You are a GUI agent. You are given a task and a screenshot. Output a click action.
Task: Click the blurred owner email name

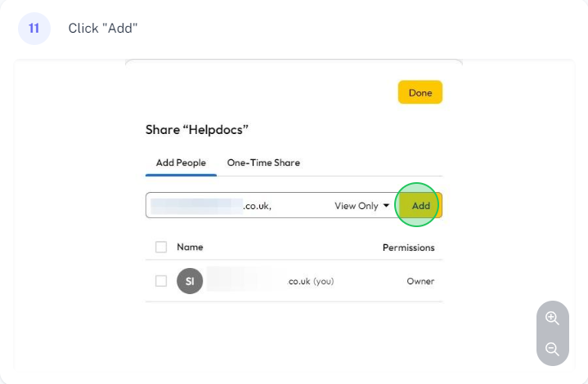pos(258,279)
